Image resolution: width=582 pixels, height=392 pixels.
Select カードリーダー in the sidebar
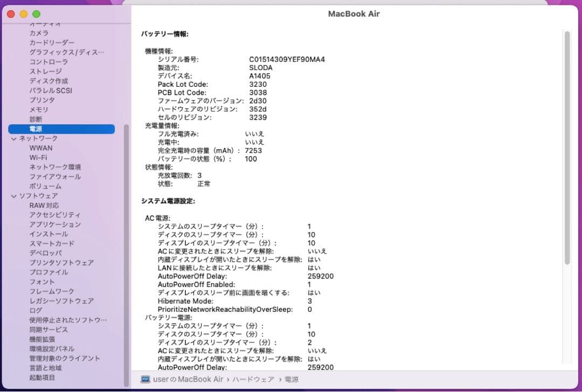[52, 43]
